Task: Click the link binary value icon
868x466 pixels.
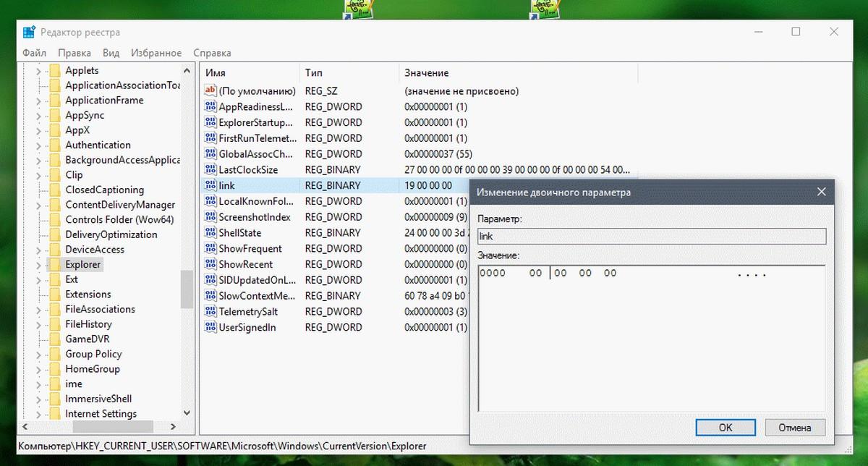Action: click(210, 185)
